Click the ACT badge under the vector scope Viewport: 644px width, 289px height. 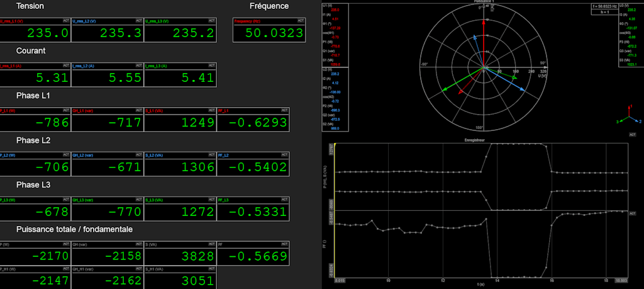pos(633,135)
